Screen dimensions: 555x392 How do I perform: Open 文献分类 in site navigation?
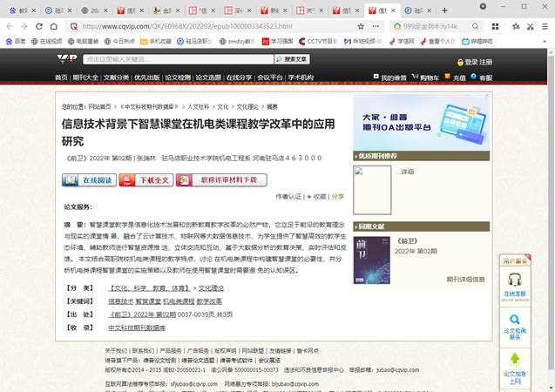point(116,78)
